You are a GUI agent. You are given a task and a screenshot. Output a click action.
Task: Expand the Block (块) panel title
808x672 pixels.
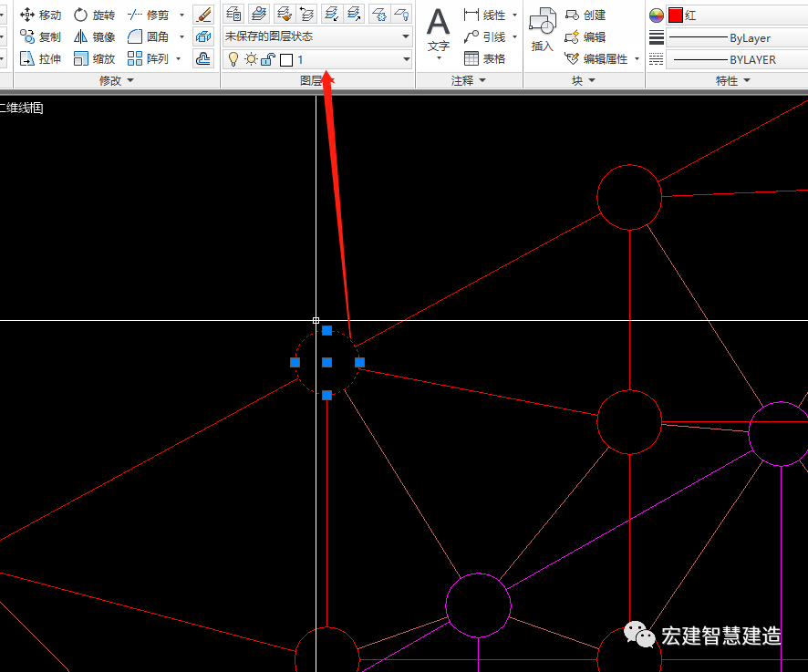click(x=584, y=80)
